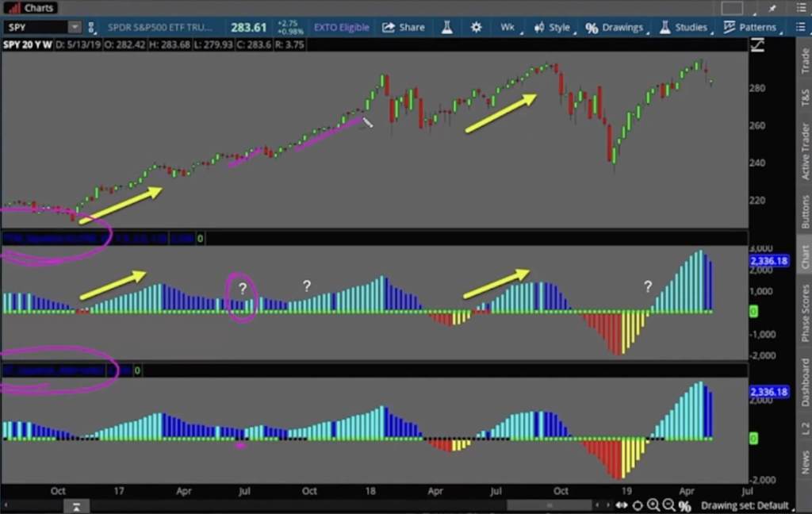Click the flask Edit studies icon

447,28
